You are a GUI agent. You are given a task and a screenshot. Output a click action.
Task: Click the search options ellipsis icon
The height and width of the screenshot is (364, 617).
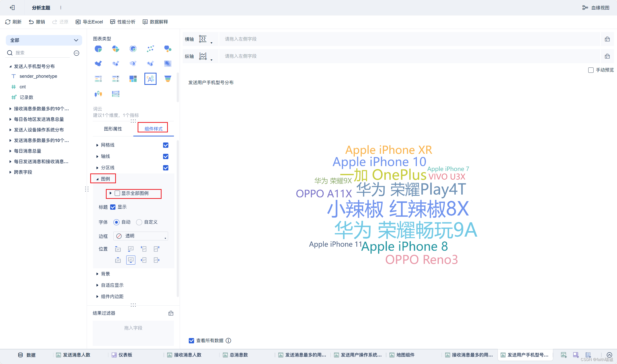click(x=77, y=53)
